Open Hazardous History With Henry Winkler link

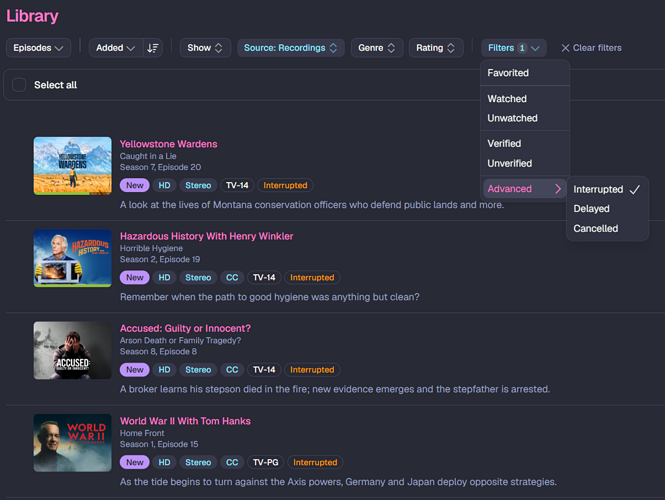click(x=207, y=236)
